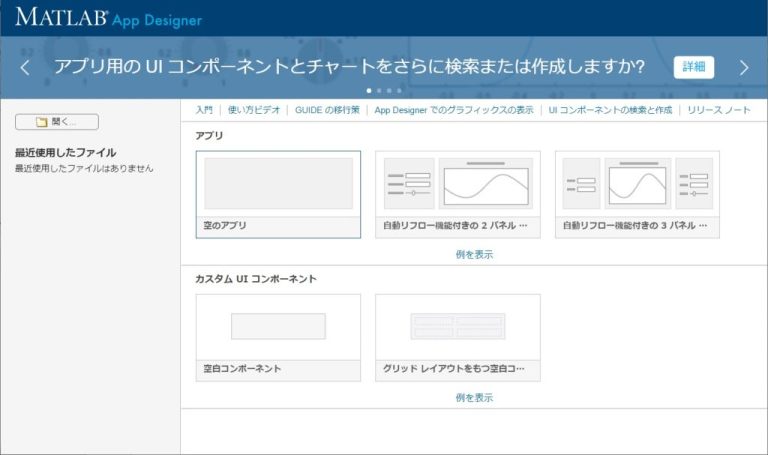Select the 3 パネル auto-reflow app template
Screen dimensions: 768x455
pos(637,185)
